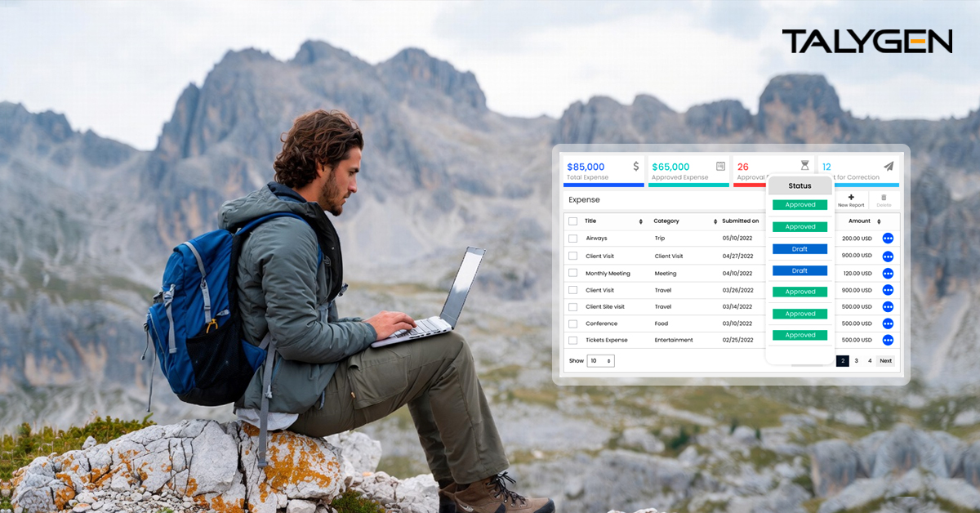The width and height of the screenshot is (980, 513).
Task: Check the Airways expense checkbox
Action: point(572,239)
